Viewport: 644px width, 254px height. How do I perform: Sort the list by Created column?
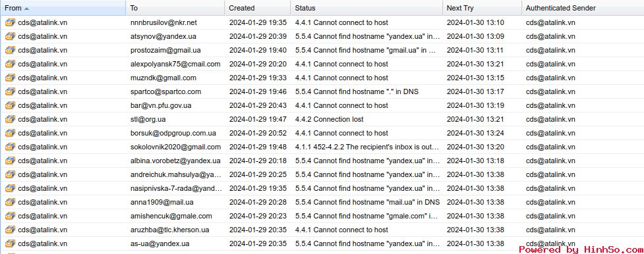click(242, 8)
